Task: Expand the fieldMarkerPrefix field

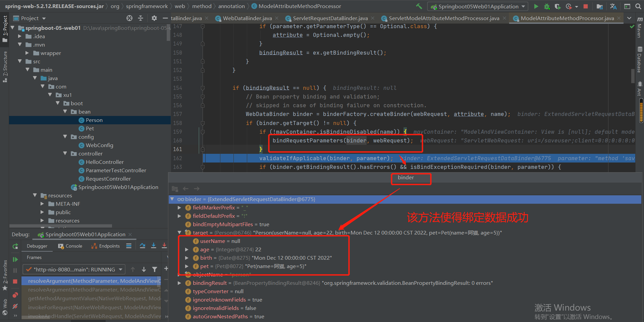Action: [179, 208]
